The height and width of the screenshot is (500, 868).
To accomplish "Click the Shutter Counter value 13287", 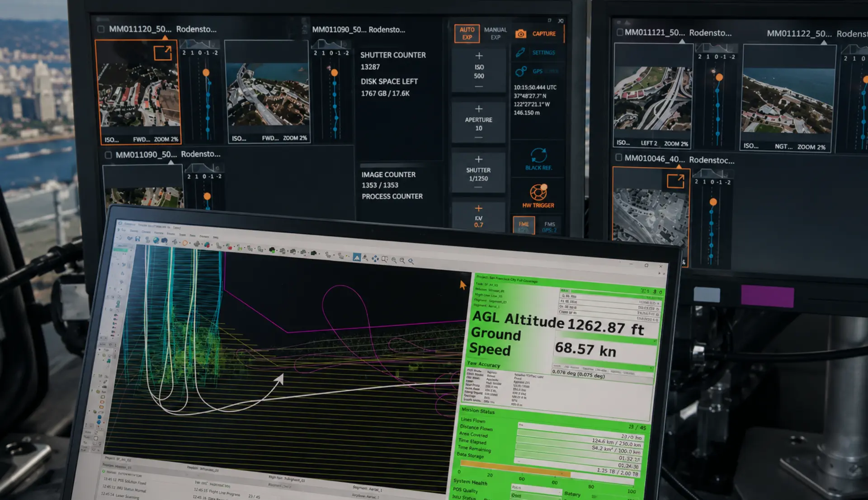I will (x=370, y=67).
